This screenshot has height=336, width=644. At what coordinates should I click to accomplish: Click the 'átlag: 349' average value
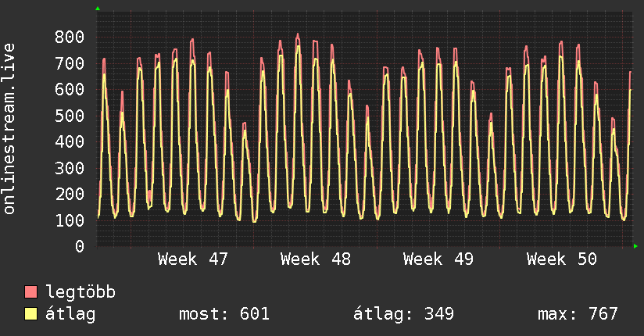pyautogui.click(x=404, y=314)
